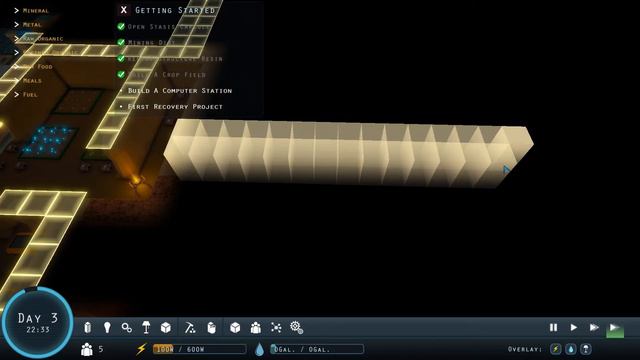Viewport: 640px width, 360px height.
Task: Click the population icon beside number 5
Action: (x=87, y=349)
